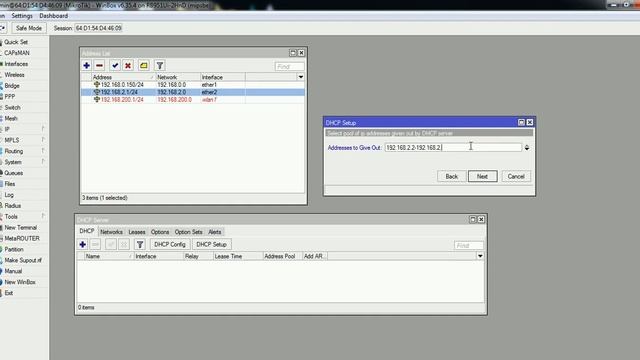Image resolution: width=640 pixels, height=360 pixels.
Task: Select address row 192.168.200.1/24
Action: coord(193,100)
